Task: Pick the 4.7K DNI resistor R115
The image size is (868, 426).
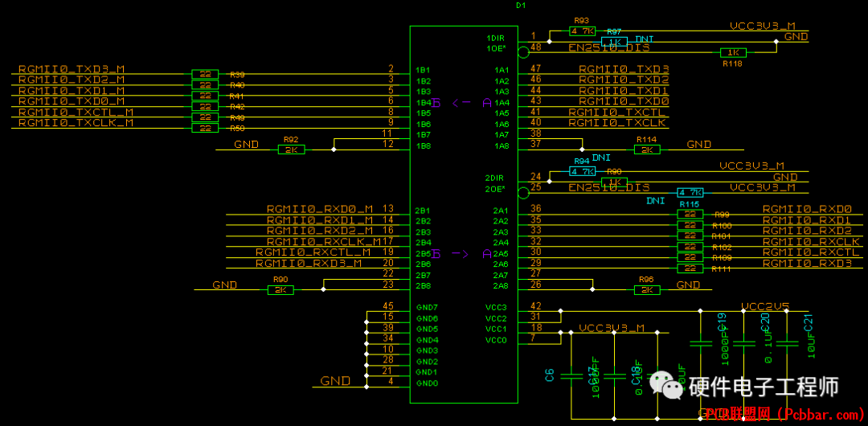Action: coord(690,193)
